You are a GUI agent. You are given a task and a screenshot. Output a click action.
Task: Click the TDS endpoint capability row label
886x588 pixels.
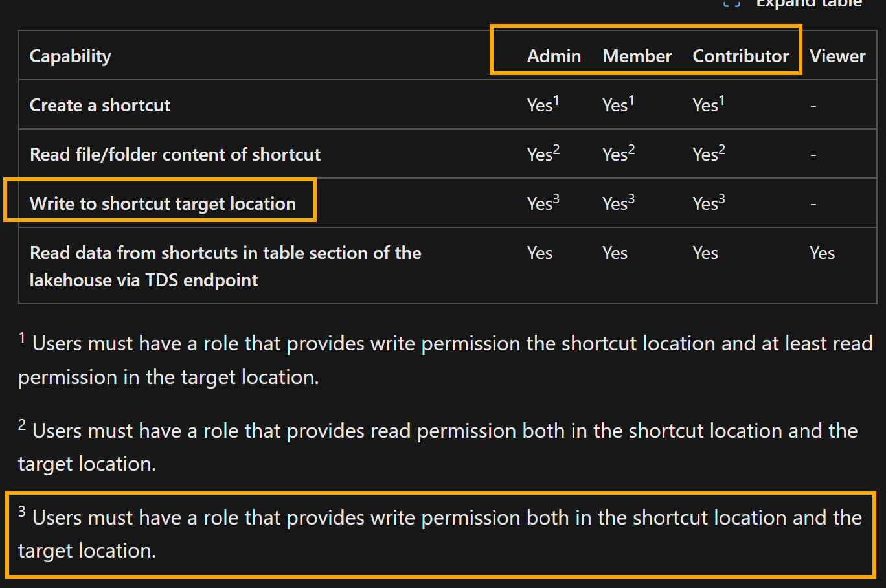pos(225,266)
